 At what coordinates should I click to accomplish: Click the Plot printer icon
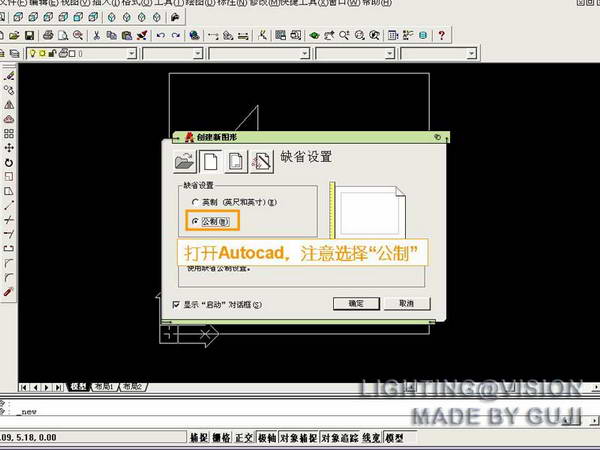tap(48, 36)
